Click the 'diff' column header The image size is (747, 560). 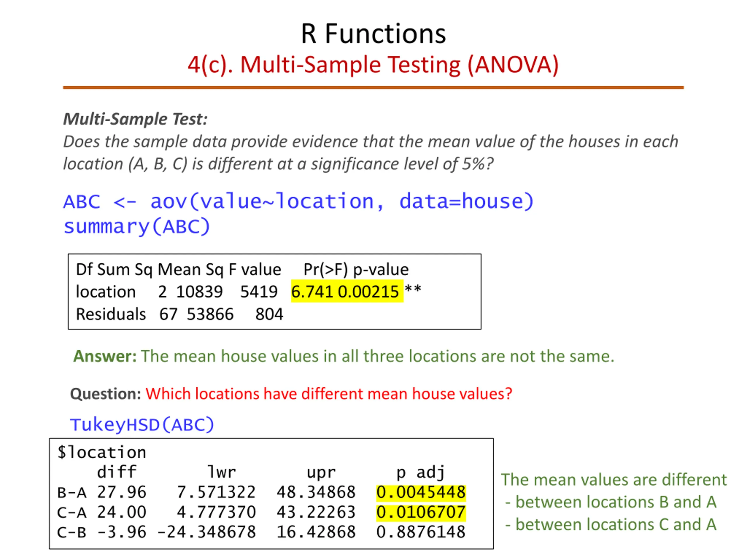coord(117,472)
